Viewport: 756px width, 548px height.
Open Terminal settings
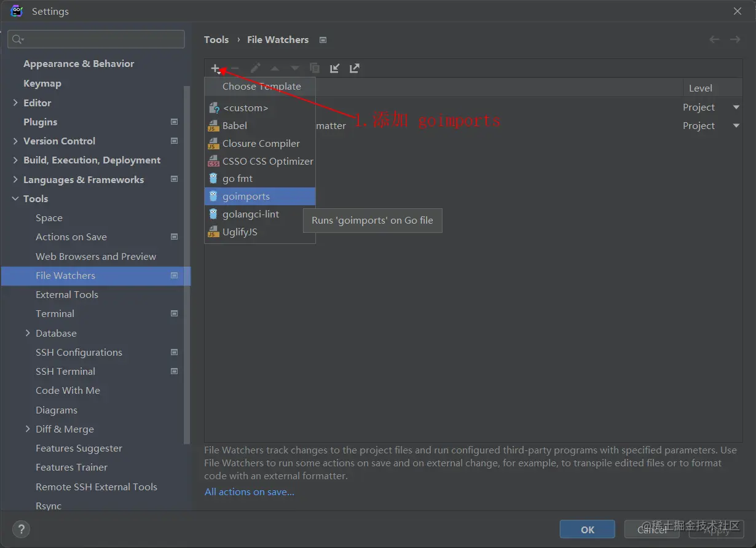coord(55,314)
